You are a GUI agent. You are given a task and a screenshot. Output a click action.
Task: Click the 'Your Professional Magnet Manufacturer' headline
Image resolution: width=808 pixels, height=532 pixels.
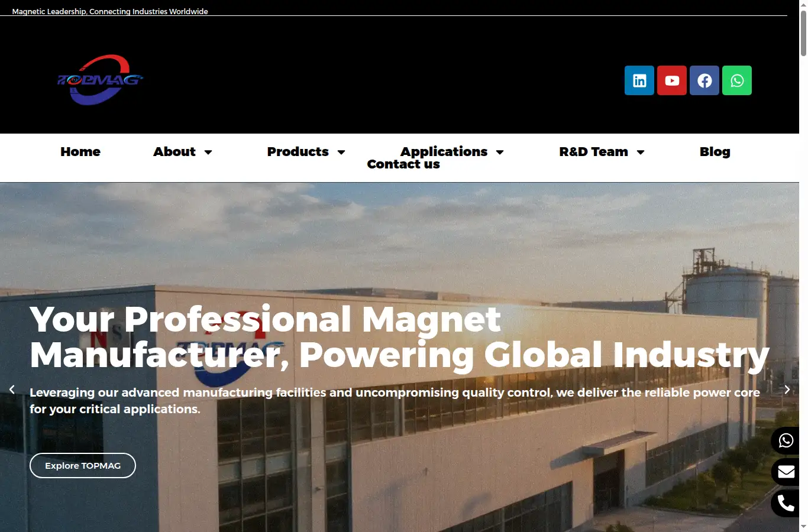(x=399, y=338)
